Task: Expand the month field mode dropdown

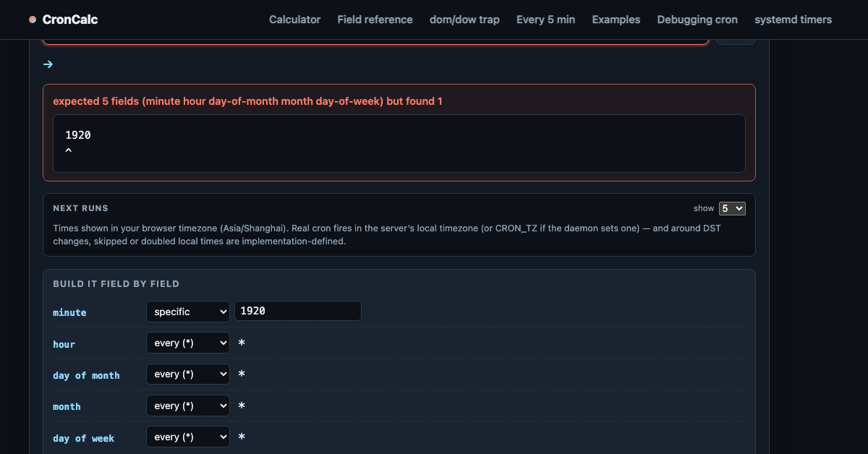Action: [187, 406]
